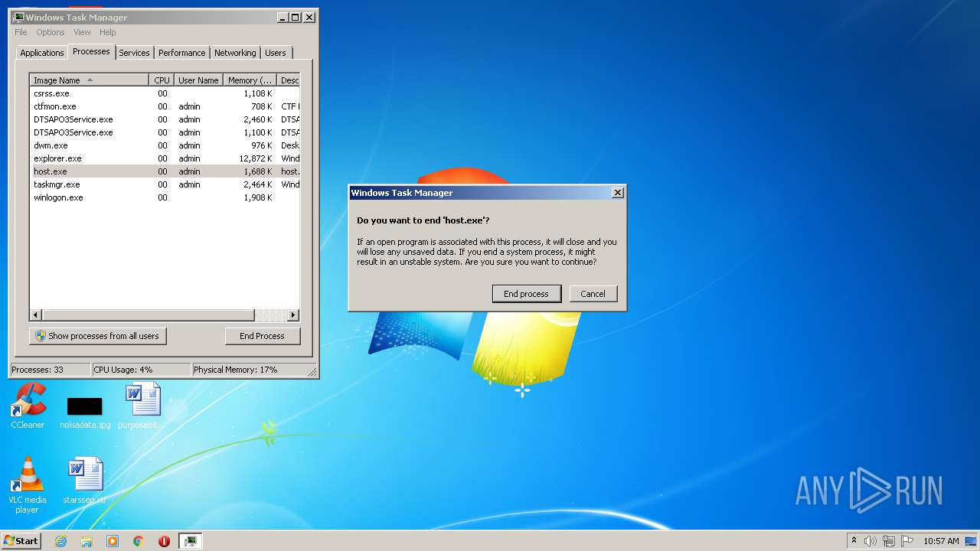Select host.exe process row
Image resolution: width=980 pixels, height=551 pixels.
[165, 171]
